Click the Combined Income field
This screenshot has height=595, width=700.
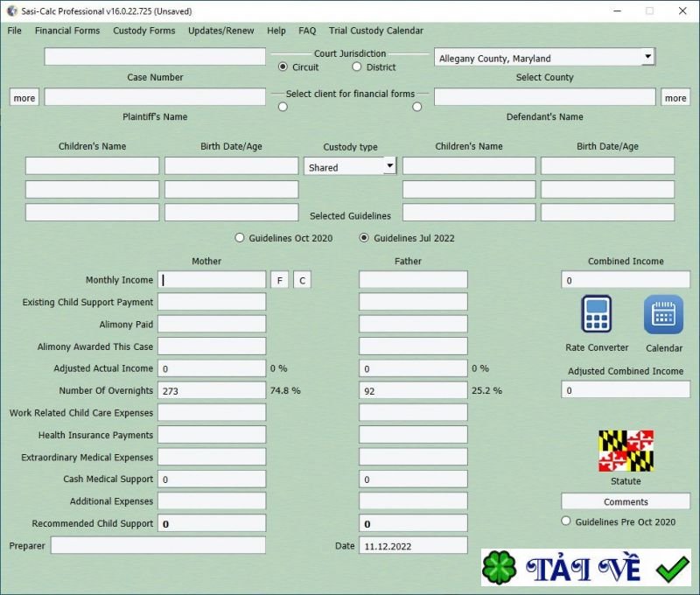pos(626,280)
